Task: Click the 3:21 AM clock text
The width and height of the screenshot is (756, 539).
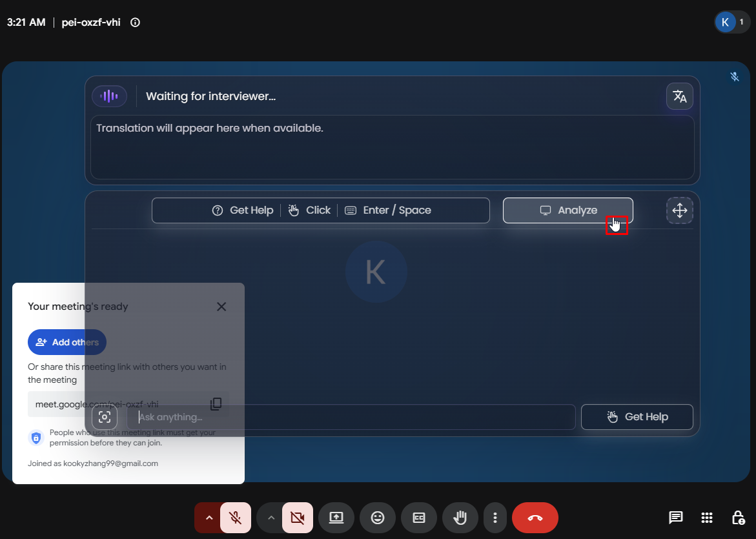Action: [x=26, y=22]
